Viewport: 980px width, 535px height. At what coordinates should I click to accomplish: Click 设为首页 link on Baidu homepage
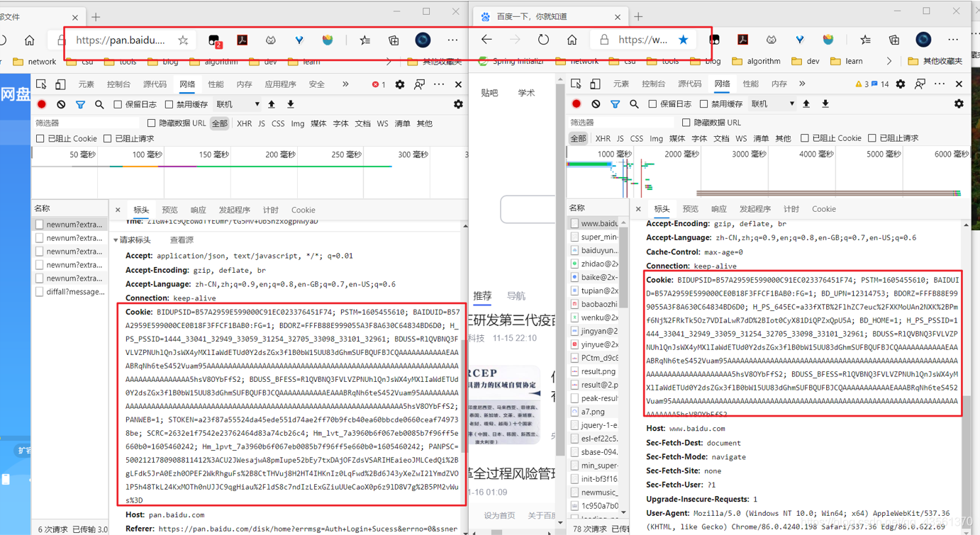click(x=499, y=515)
